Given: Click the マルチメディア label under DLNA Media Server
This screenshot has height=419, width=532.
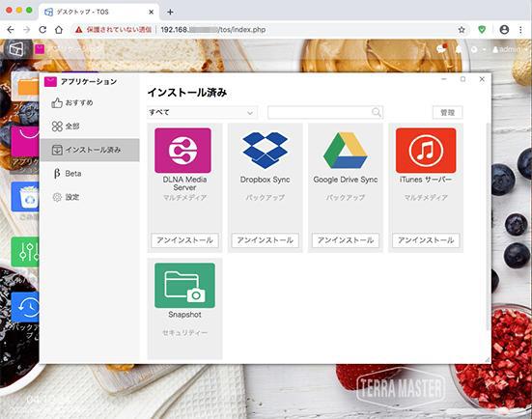Looking at the screenshot, I should (x=184, y=198).
